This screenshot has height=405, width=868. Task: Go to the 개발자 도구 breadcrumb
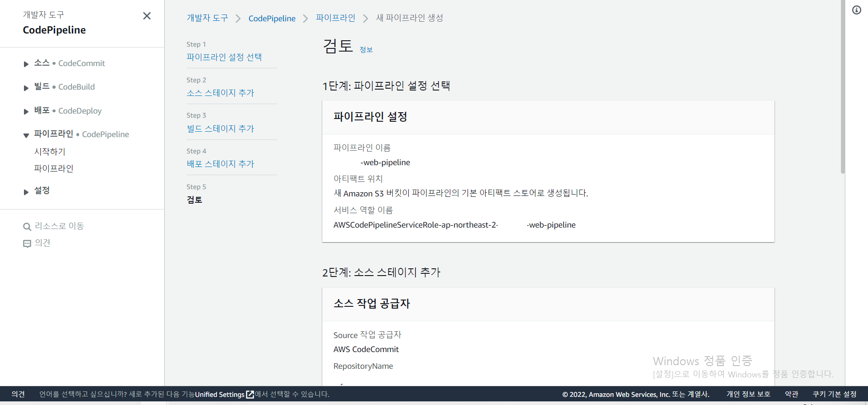tap(208, 18)
